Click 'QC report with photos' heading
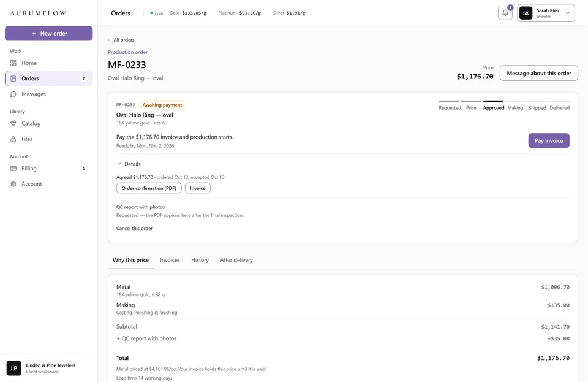588x382 pixels. click(141, 207)
